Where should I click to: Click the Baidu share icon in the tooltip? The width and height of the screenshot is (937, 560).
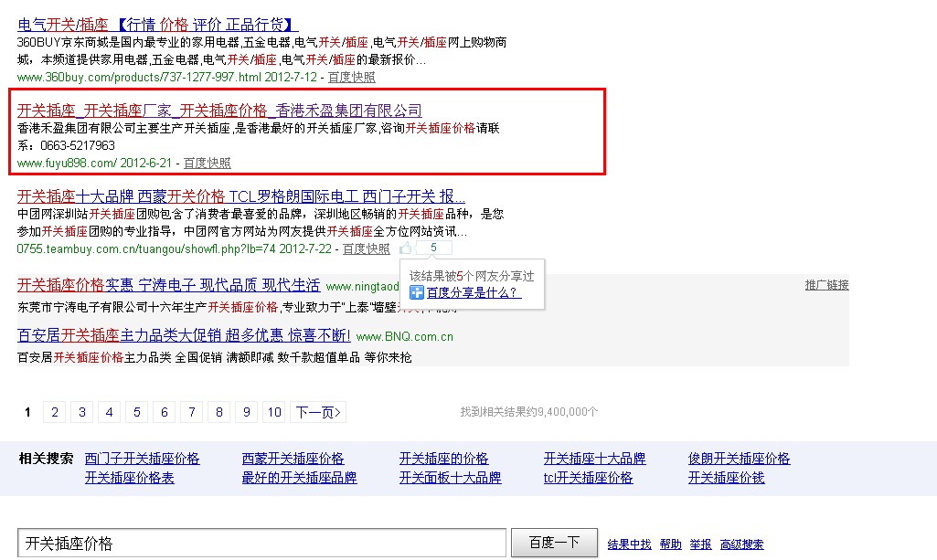point(417,292)
